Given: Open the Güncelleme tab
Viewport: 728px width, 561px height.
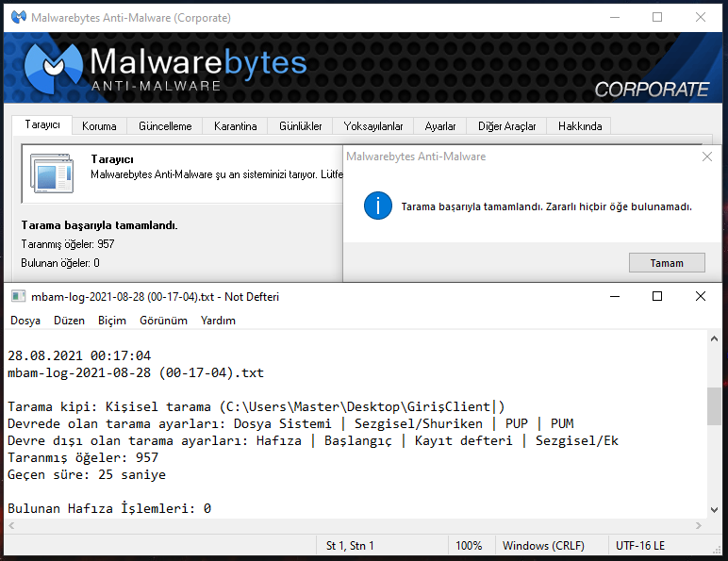Looking at the screenshot, I should 165,125.
